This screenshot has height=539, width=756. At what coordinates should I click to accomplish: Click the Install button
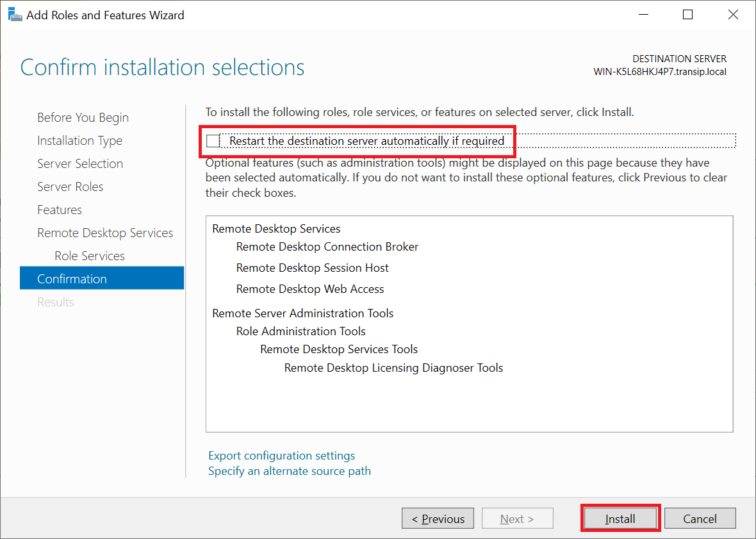tap(620, 518)
